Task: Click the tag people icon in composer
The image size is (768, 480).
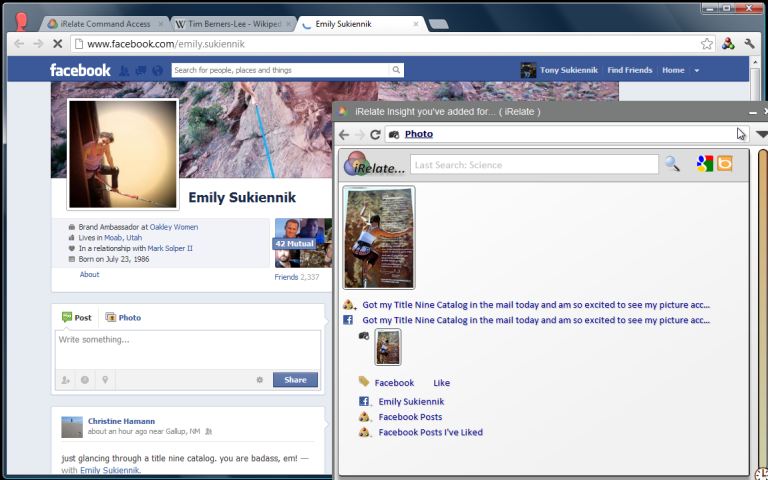Action: [65, 380]
